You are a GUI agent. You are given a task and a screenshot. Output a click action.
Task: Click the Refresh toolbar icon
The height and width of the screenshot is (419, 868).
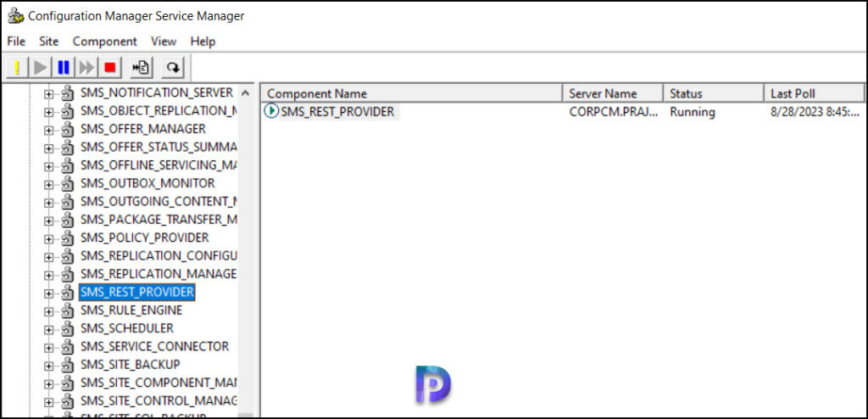tap(173, 68)
